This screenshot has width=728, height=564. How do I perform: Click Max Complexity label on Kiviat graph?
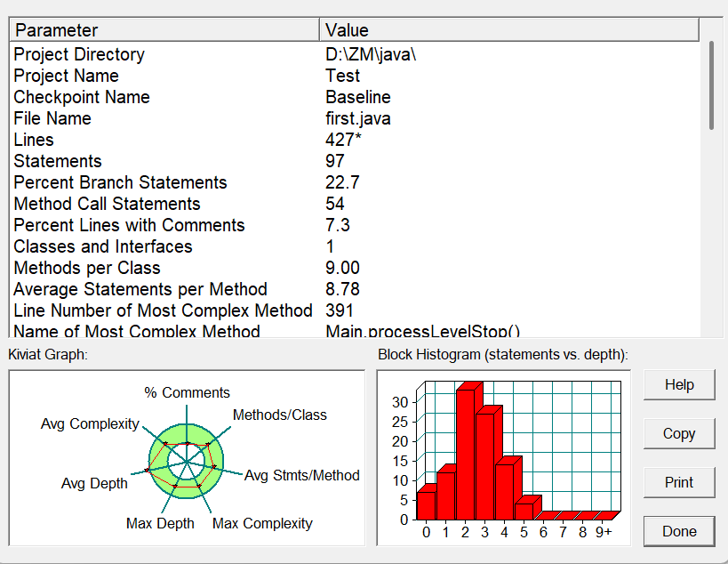pyautogui.click(x=262, y=524)
